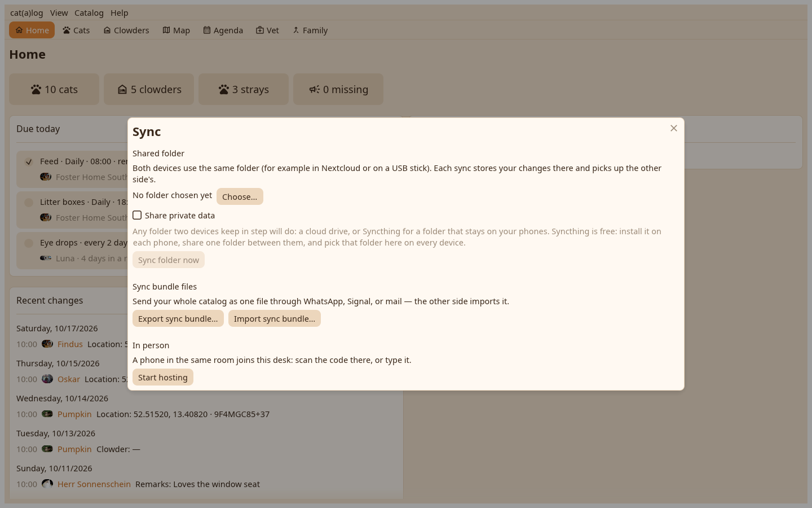Mark the Litter boxes task done
Viewport: 812px width, 508px height.
[x=29, y=202]
